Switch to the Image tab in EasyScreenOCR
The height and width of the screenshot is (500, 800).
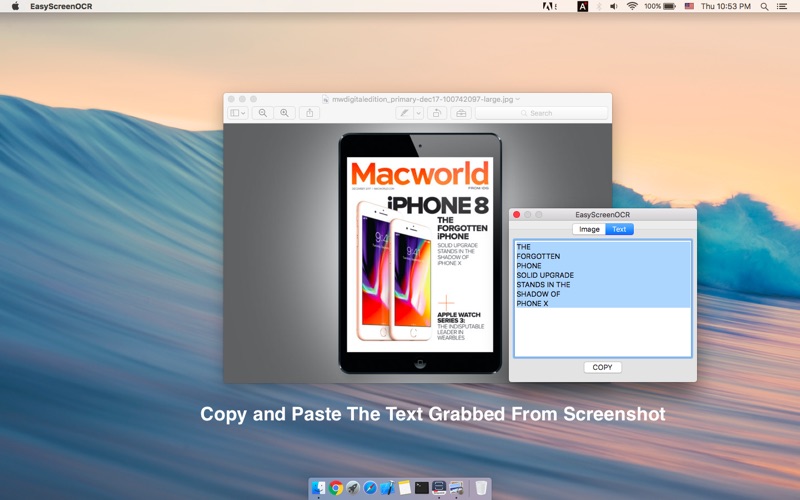coord(589,229)
